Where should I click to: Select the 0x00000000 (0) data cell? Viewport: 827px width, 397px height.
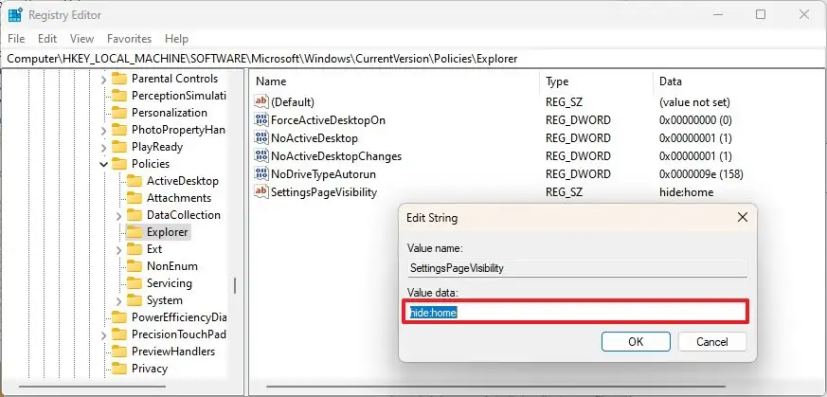tap(695, 120)
